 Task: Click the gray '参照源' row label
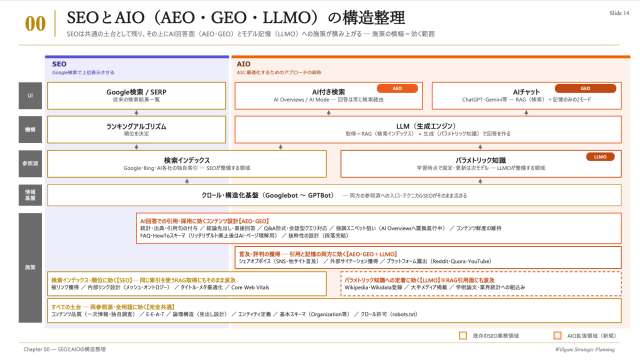(30, 163)
